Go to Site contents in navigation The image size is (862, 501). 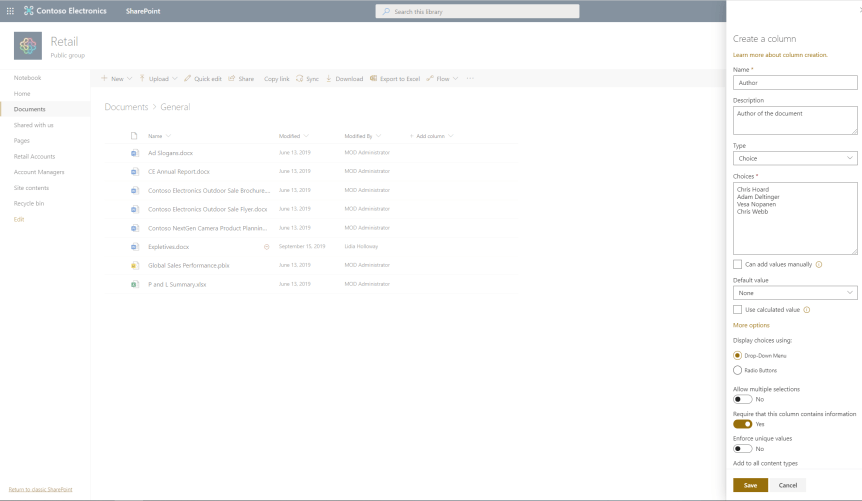click(31, 187)
